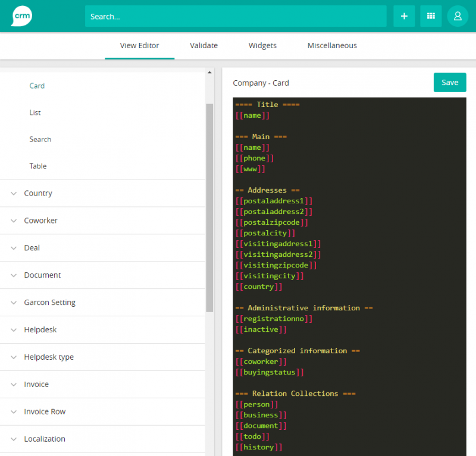Open the Widgets tab
Screen dimensions: 476x456
pos(262,46)
